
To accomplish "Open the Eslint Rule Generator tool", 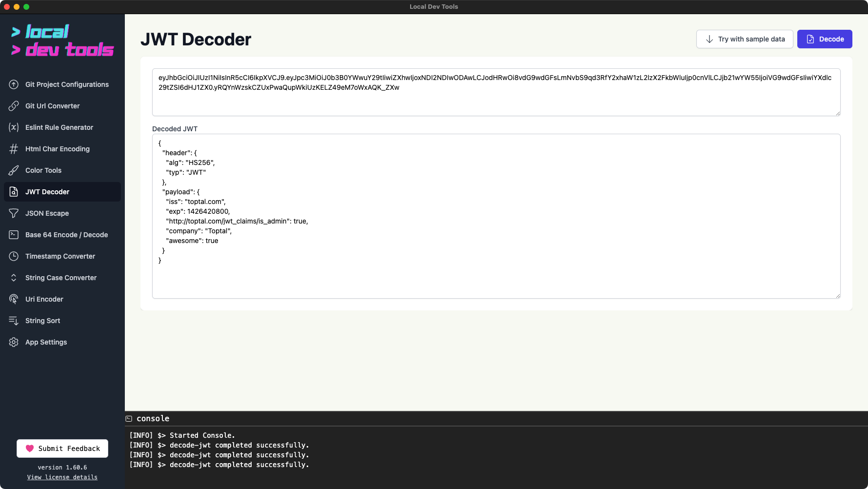I will tap(59, 127).
